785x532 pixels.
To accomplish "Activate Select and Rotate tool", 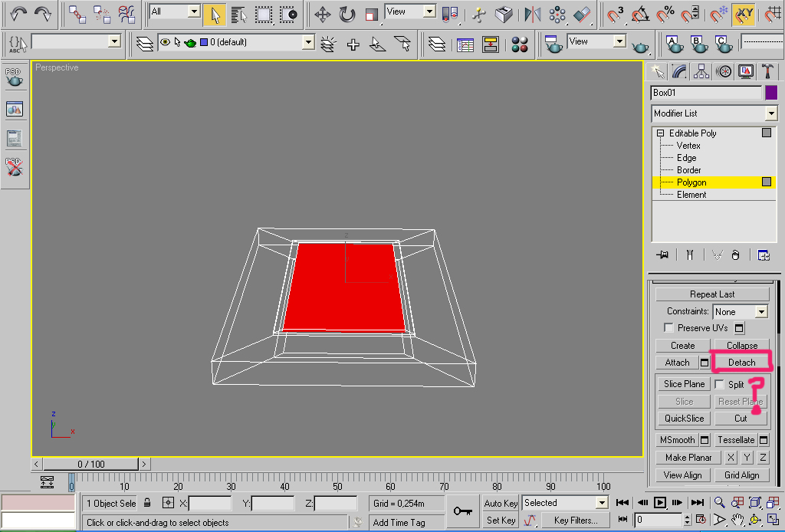I will pyautogui.click(x=347, y=15).
